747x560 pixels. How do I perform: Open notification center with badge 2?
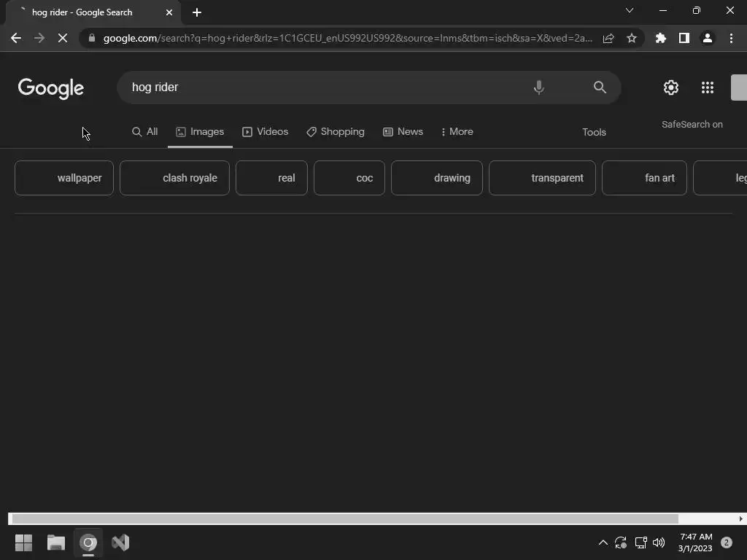pos(726,542)
